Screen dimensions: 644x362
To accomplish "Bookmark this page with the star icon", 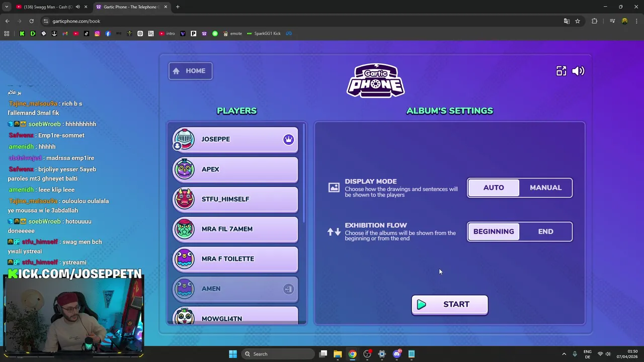I will click(x=578, y=21).
